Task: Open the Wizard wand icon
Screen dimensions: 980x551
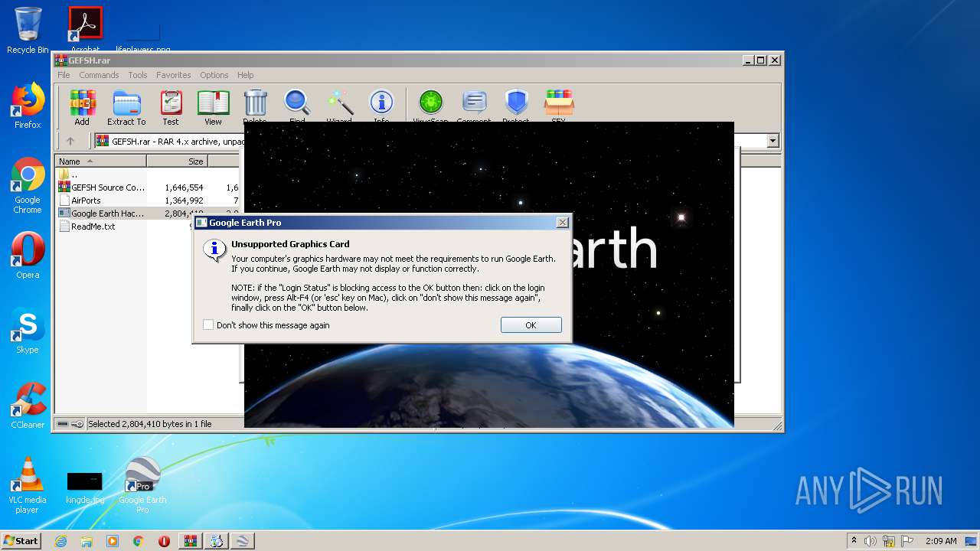Action: tap(339, 103)
